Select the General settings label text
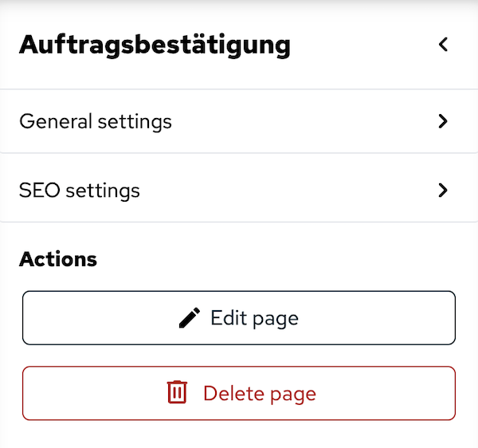The width and height of the screenshot is (478, 448). (x=96, y=122)
